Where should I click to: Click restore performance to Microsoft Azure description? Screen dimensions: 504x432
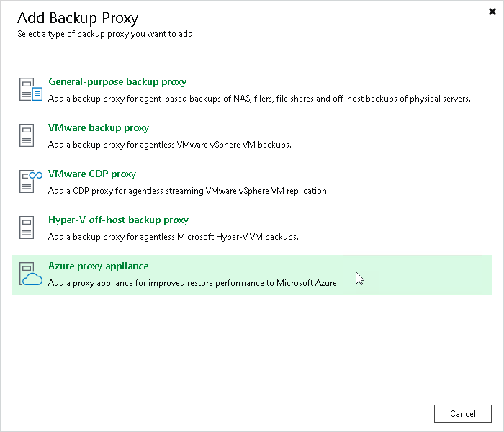coord(194,283)
